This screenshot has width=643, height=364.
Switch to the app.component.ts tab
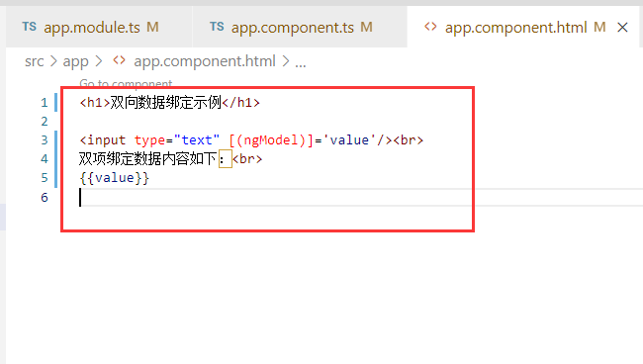pyautogui.click(x=300, y=27)
